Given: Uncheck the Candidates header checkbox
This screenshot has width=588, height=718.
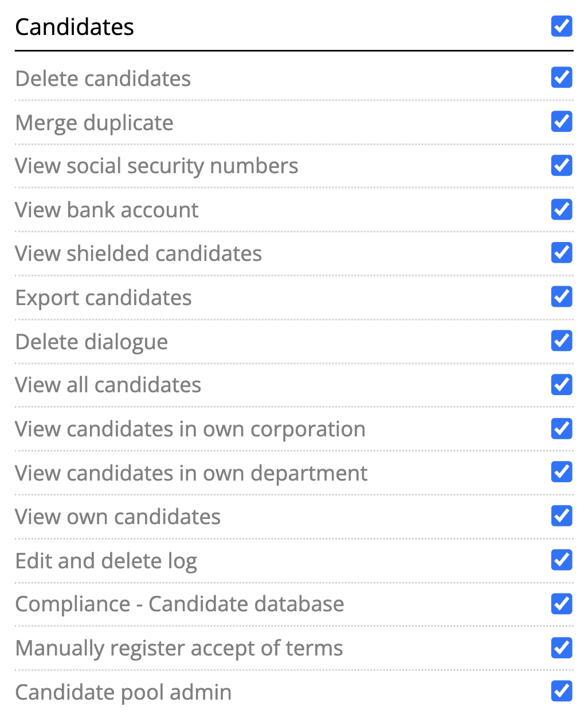Looking at the screenshot, I should pyautogui.click(x=561, y=26).
